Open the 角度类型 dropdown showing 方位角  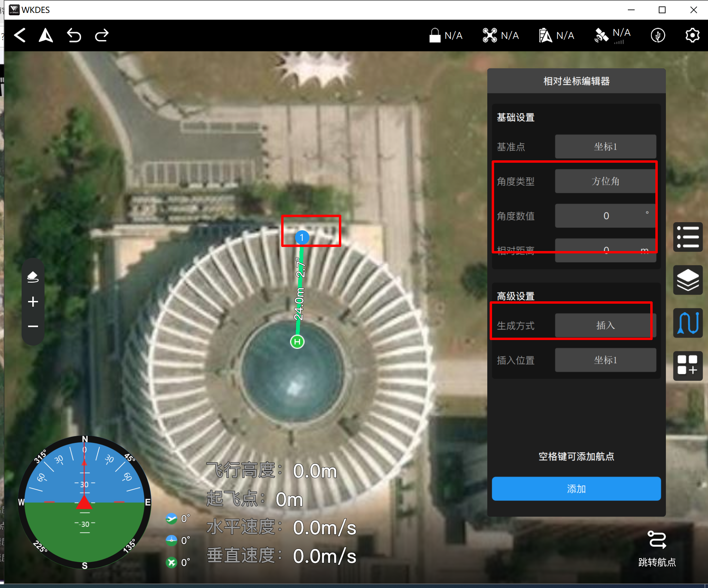605,181
